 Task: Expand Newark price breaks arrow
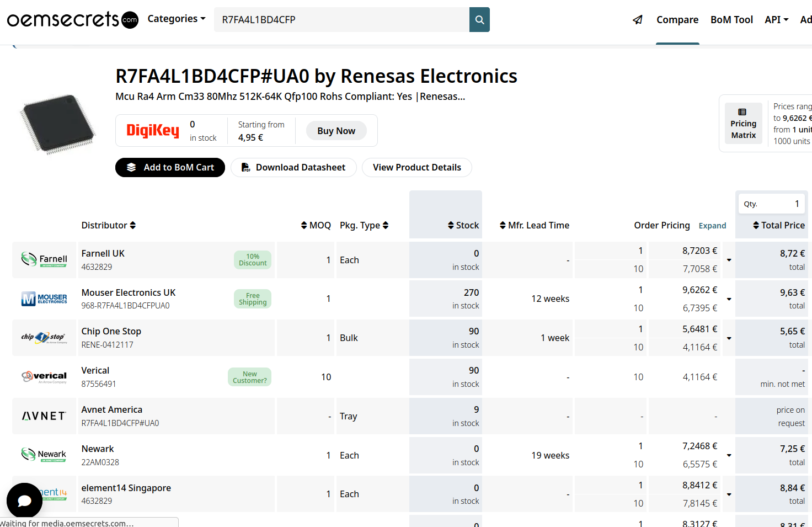coord(729,455)
